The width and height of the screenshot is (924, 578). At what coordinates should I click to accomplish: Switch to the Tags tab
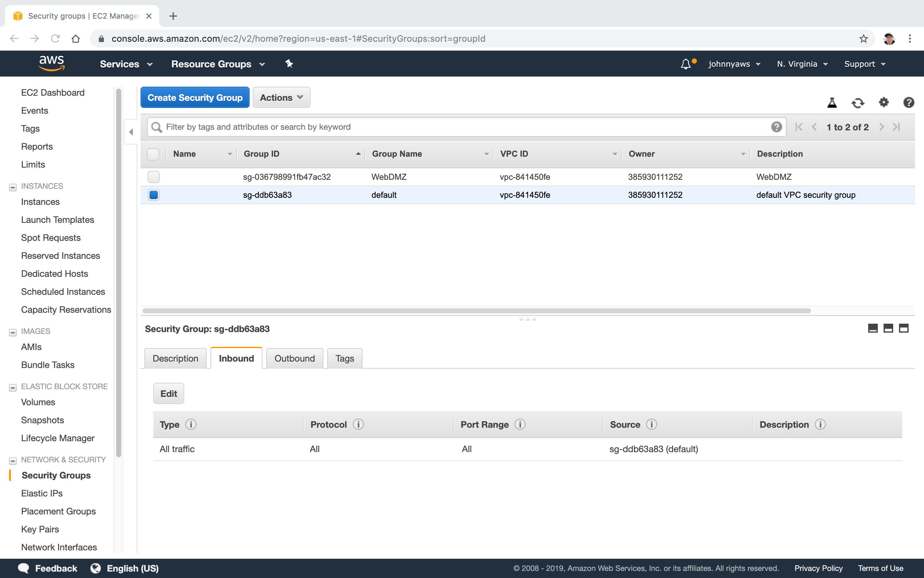(x=344, y=358)
